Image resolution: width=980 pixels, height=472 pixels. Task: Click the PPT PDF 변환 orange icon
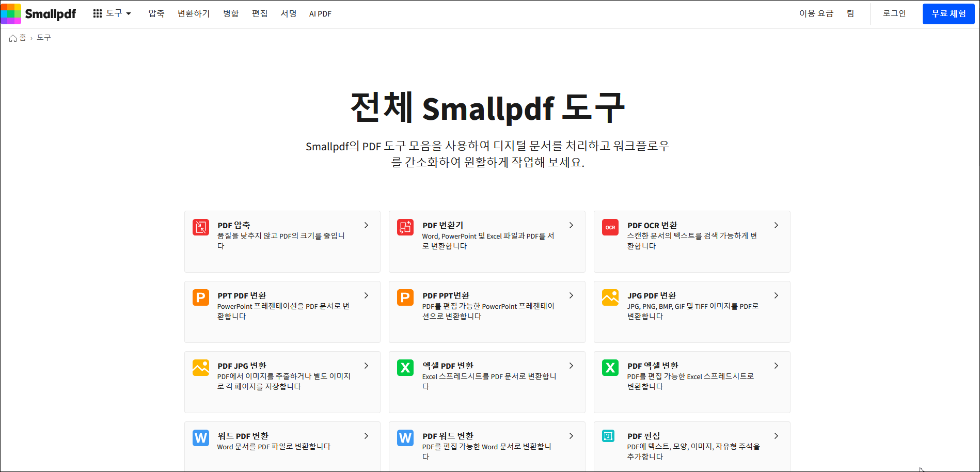coord(201,297)
